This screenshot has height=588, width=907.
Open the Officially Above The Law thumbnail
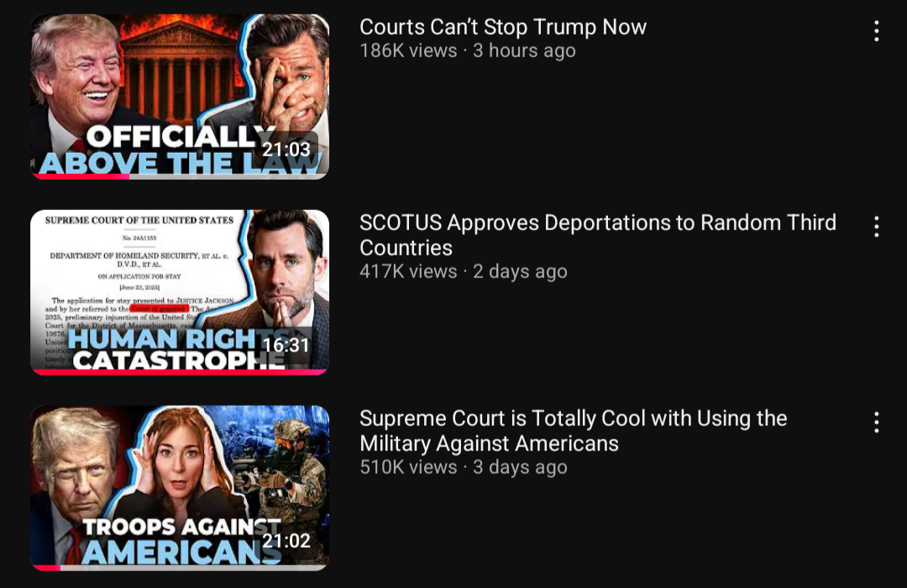pos(180,97)
